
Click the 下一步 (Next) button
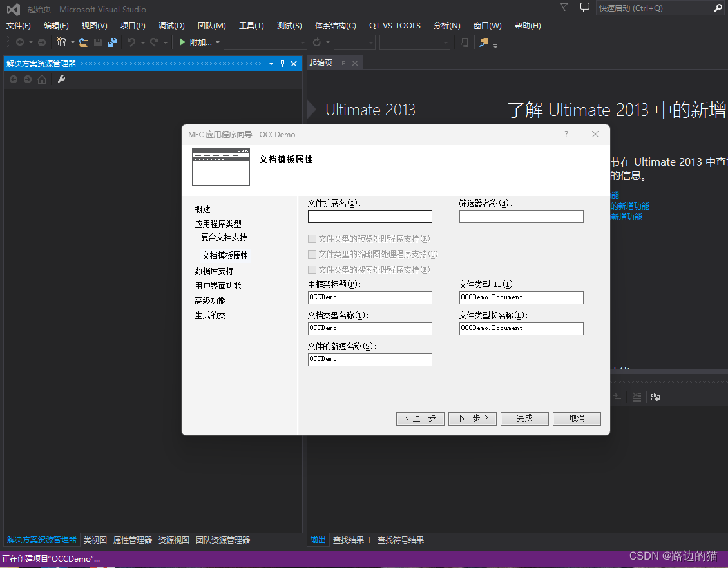pyautogui.click(x=472, y=418)
